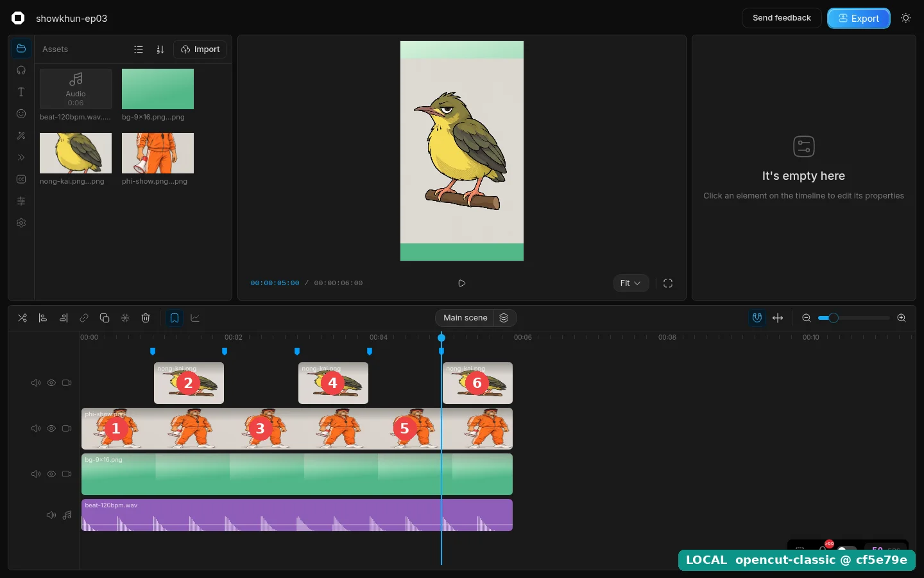
Task: Click the Main scene label
Action: [465, 318]
